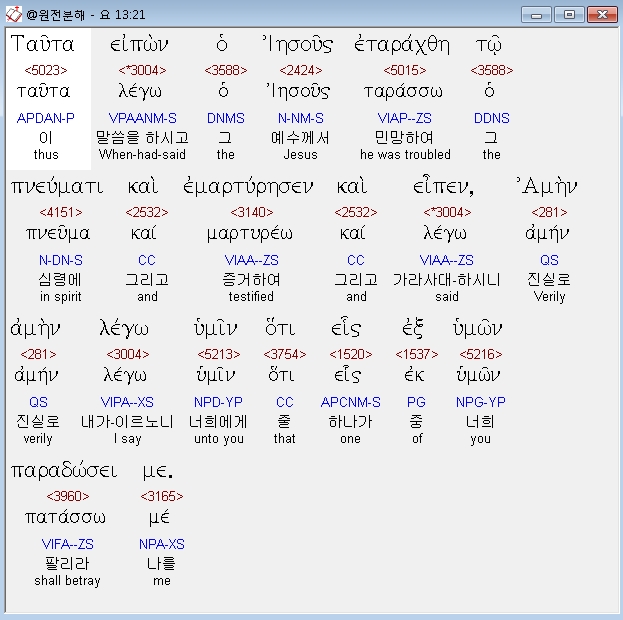Click Strong's number <2424>
Screen dimensions: 623x620
[301, 70]
